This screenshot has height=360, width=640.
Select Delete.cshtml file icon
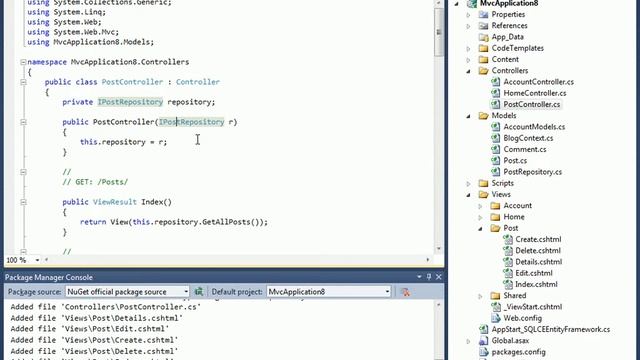(x=507, y=251)
